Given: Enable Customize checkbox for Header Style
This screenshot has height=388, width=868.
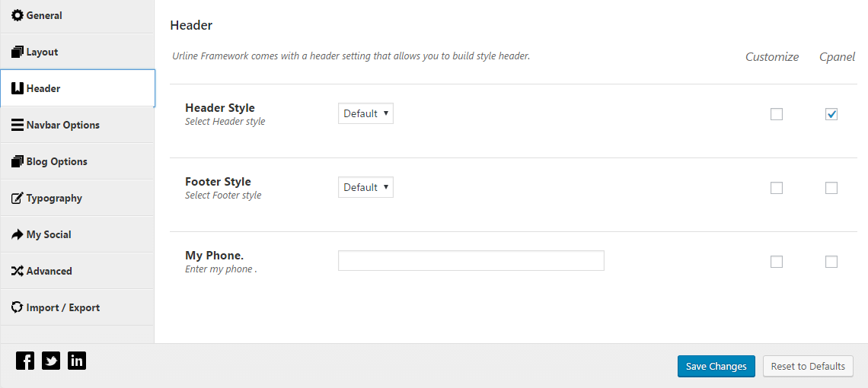Looking at the screenshot, I should click(777, 114).
